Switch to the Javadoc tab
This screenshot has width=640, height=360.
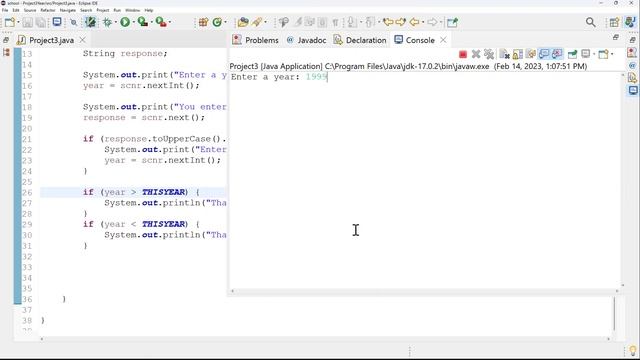point(306,40)
